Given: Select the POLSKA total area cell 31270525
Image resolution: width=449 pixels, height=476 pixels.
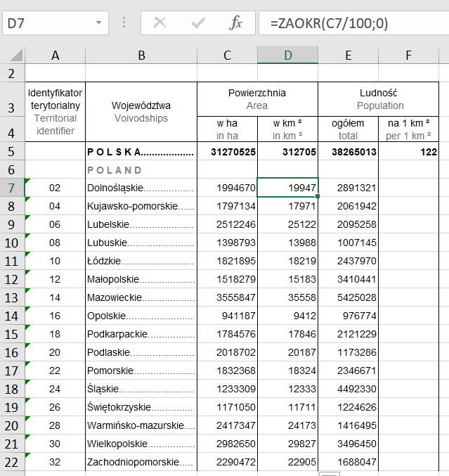Looking at the screenshot, I should (x=227, y=151).
